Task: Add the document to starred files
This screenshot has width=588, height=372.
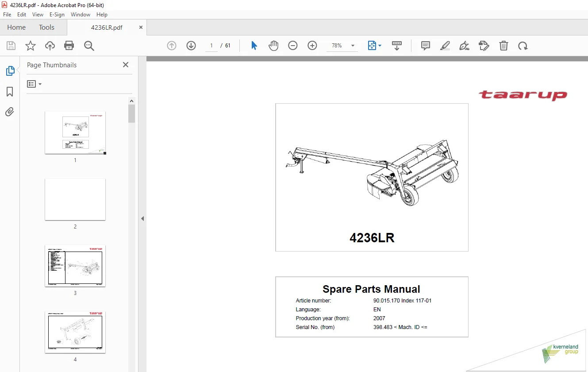Action: [x=30, y=46]
